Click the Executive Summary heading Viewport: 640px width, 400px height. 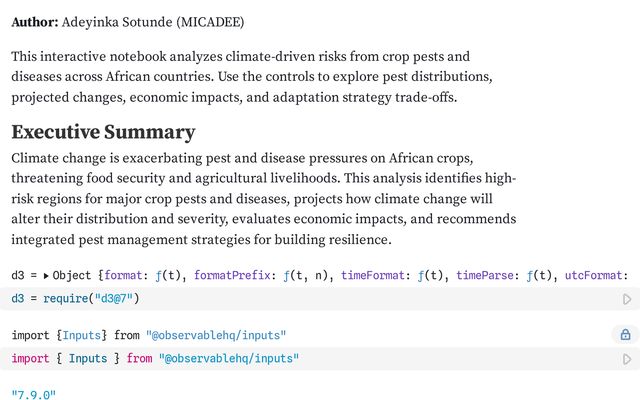tap(103, 132)
